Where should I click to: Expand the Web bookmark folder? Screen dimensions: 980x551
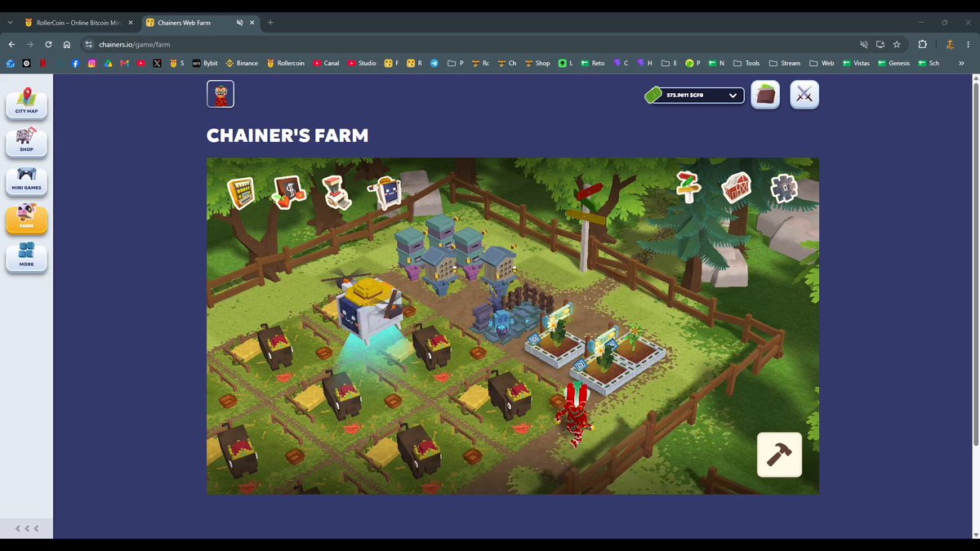point(822,63)
